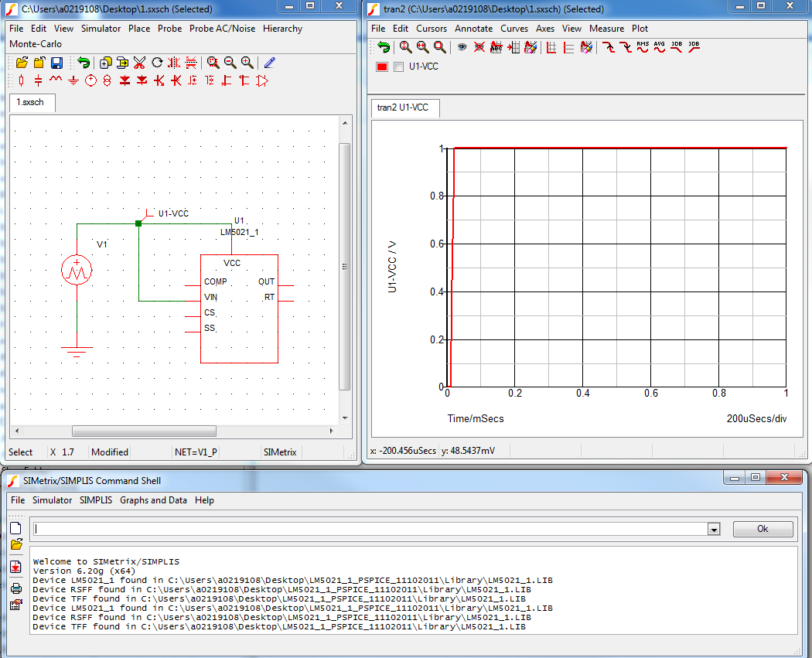The image size is (812, 658).
Task: Click into the command shell input field
Action: click(x=371, y=530)
